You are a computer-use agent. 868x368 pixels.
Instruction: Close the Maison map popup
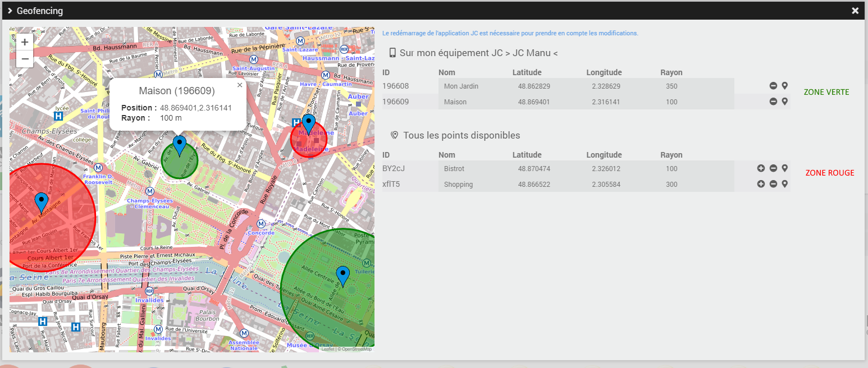click(240, 85)
